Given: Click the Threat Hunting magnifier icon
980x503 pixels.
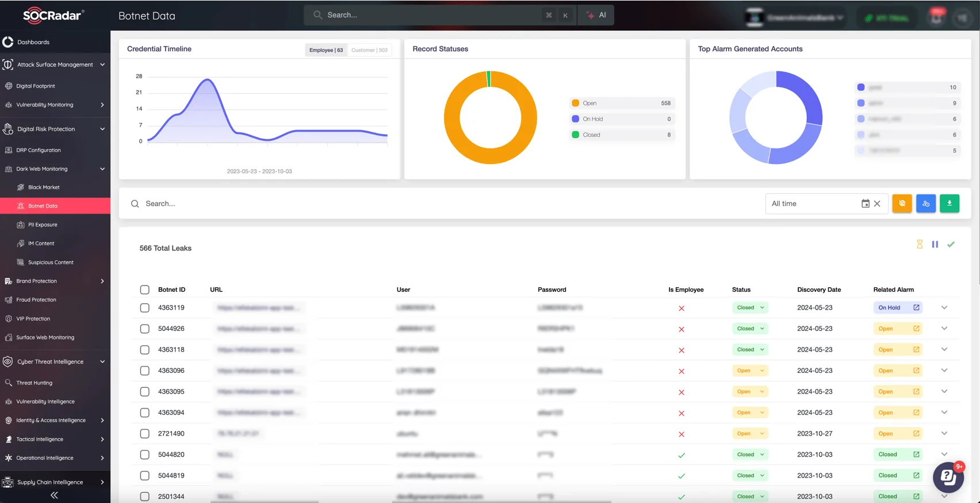Looking at the screenshot, I should [9, 383].
